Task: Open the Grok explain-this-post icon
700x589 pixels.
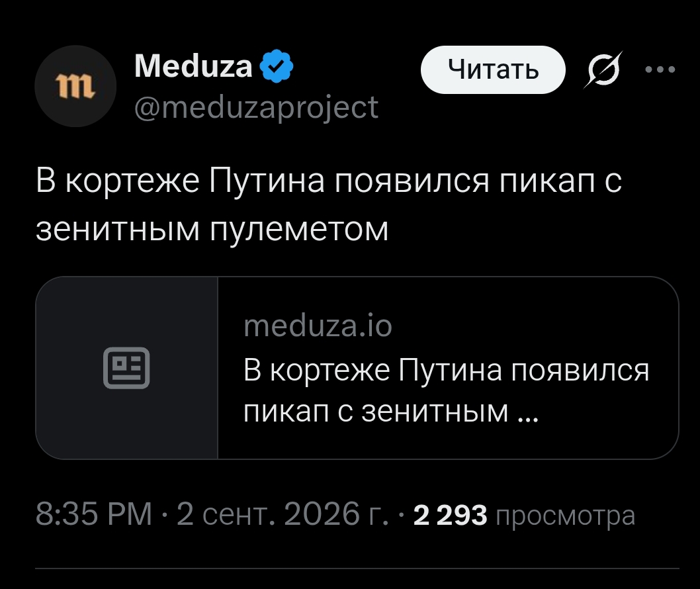Action: pos(603,70)
